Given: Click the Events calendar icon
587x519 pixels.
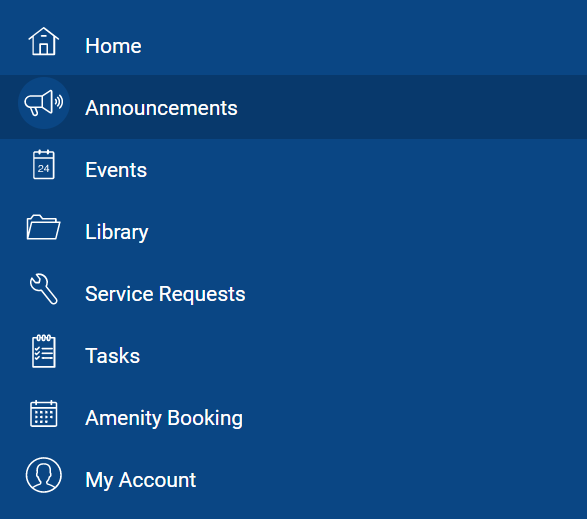Looking at the screenshot, I should click(x=44, y=165).
